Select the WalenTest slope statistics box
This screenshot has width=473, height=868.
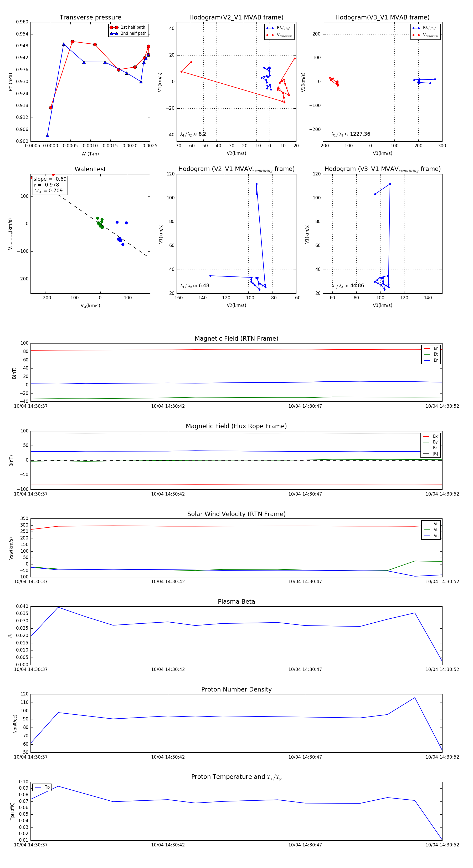(50, 185)
